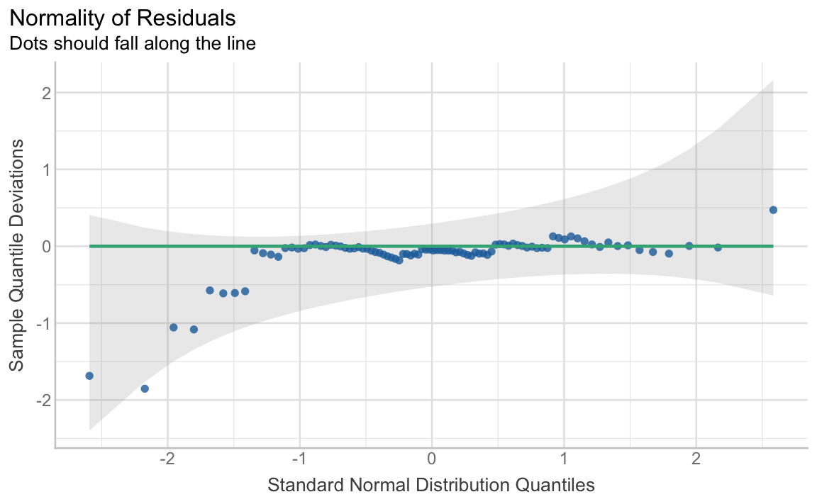
Task: Select the leftmost blue data point
Action: [89, 376]
